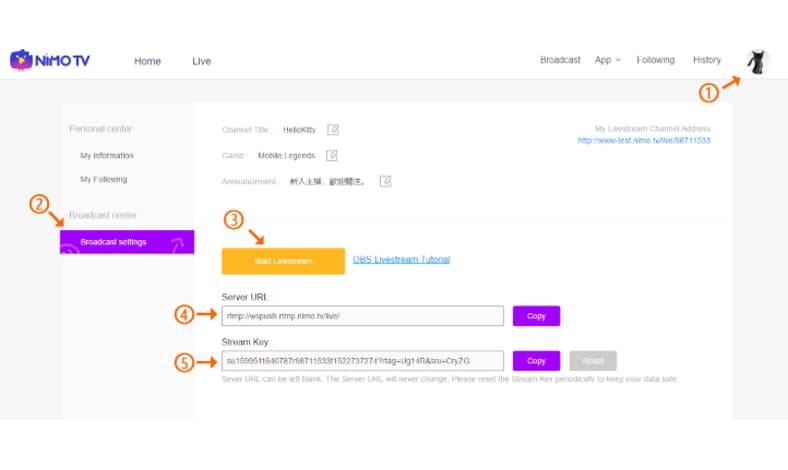Copy the Stream Key
Viewport: 788px width, 470px height.
point(536,360)
